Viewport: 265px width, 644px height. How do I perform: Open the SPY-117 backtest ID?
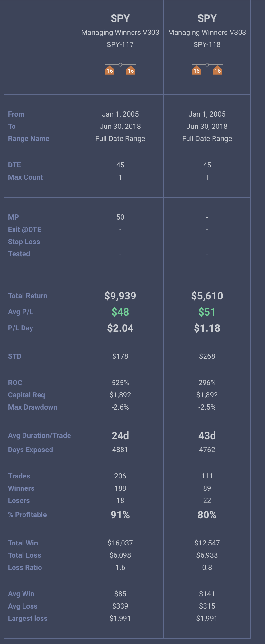pyautogui.click(x=120, y=44)
